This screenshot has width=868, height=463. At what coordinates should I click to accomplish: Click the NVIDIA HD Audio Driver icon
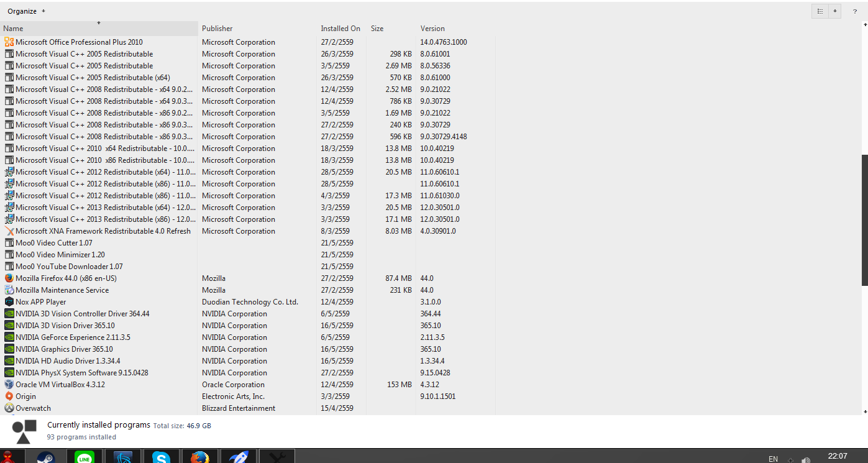(x=9, y=361)
